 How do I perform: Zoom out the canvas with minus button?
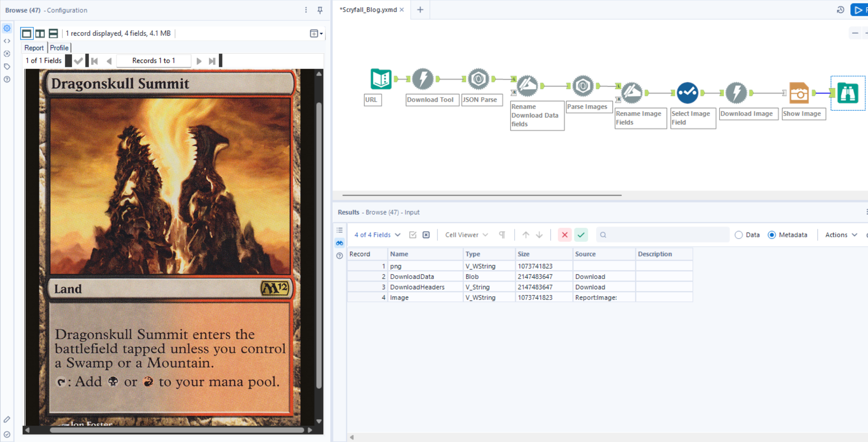click(855, 33)
